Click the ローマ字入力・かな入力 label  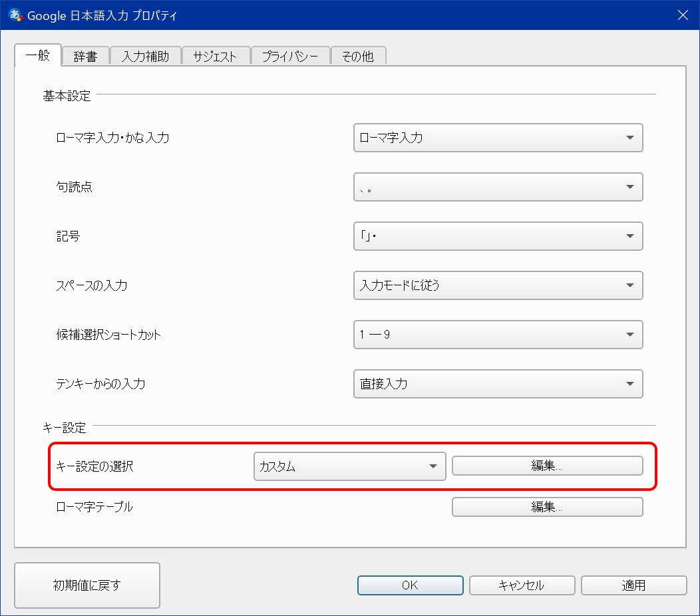pyautogui.click(x=112, y=138)
